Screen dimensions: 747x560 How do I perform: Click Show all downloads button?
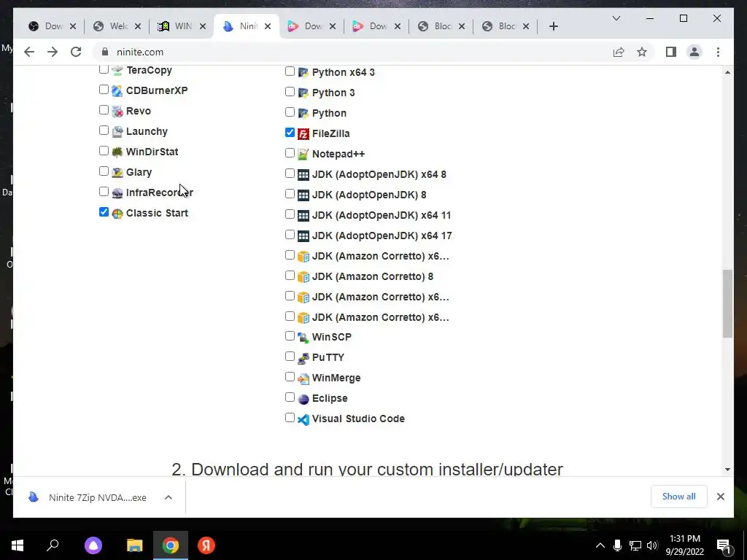point(679,497)
